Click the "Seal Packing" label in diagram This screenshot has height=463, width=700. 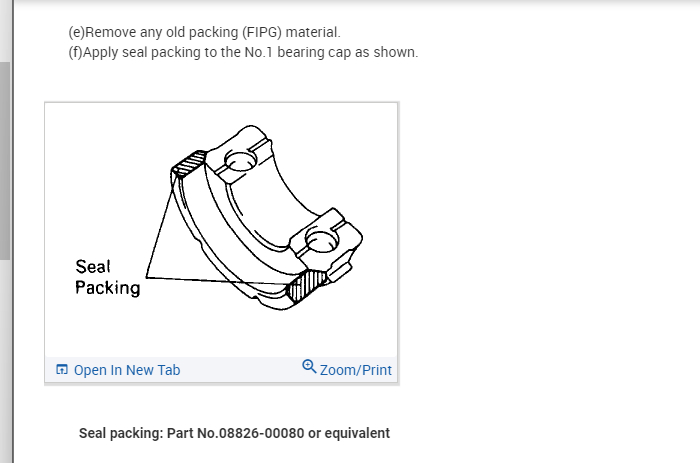click(x=108, y=277)
